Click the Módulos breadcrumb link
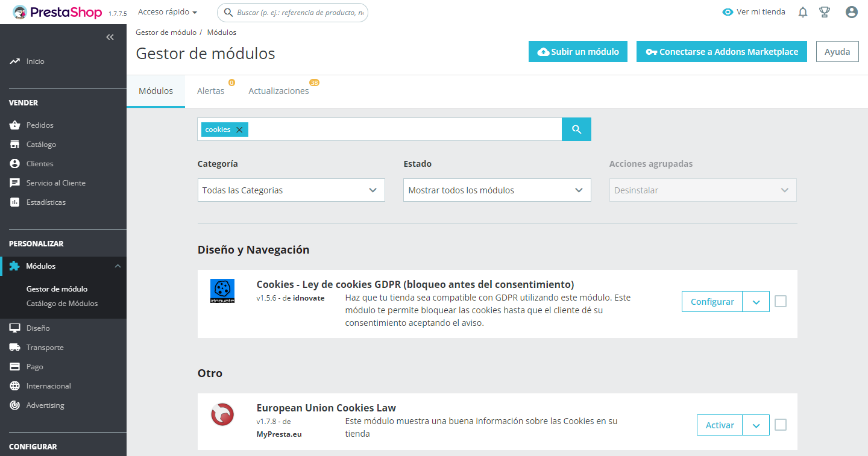The image size is (868, 456). click(222, 33)
